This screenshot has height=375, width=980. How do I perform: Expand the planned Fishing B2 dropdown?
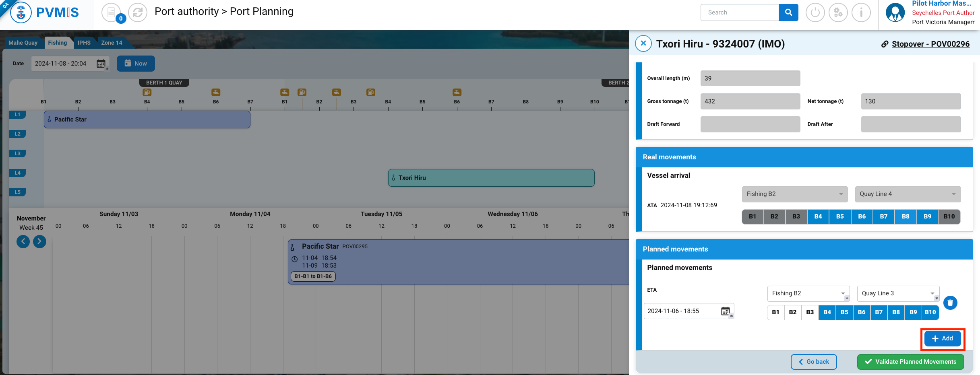[x=808, y=293]
